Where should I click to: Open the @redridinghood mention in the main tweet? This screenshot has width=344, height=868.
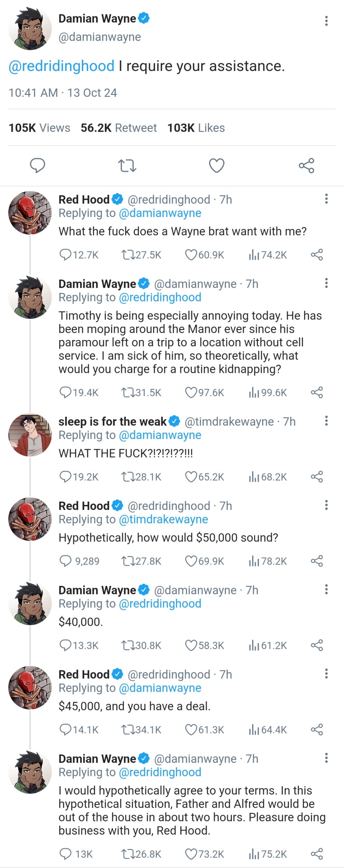tap(61, 66)
